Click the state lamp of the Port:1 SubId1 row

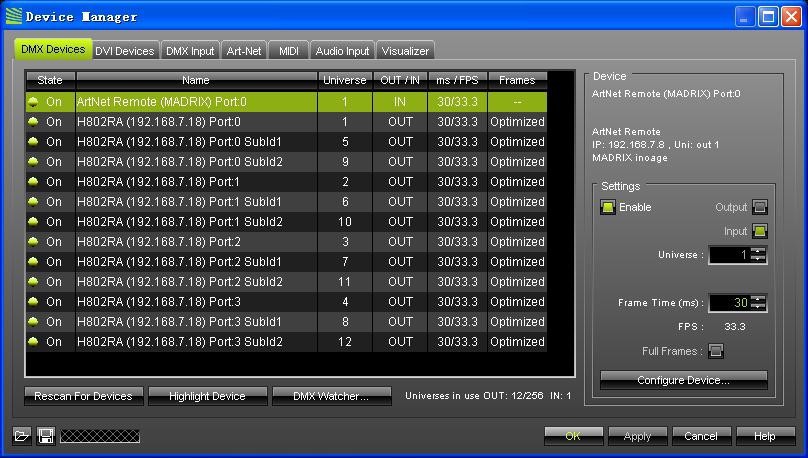(x=33, y=202)
